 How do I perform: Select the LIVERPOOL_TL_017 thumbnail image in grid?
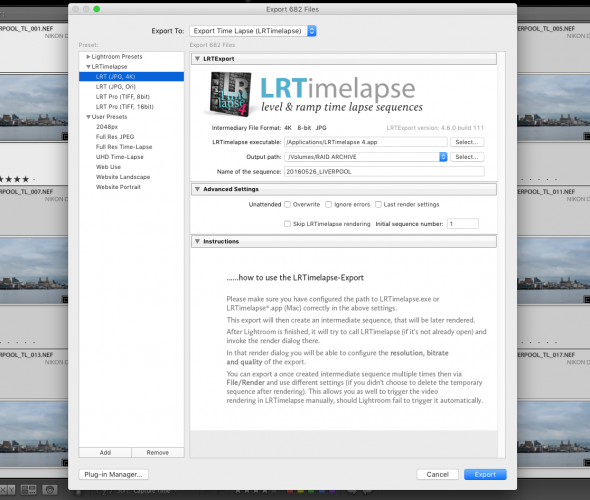pos(554,434)
